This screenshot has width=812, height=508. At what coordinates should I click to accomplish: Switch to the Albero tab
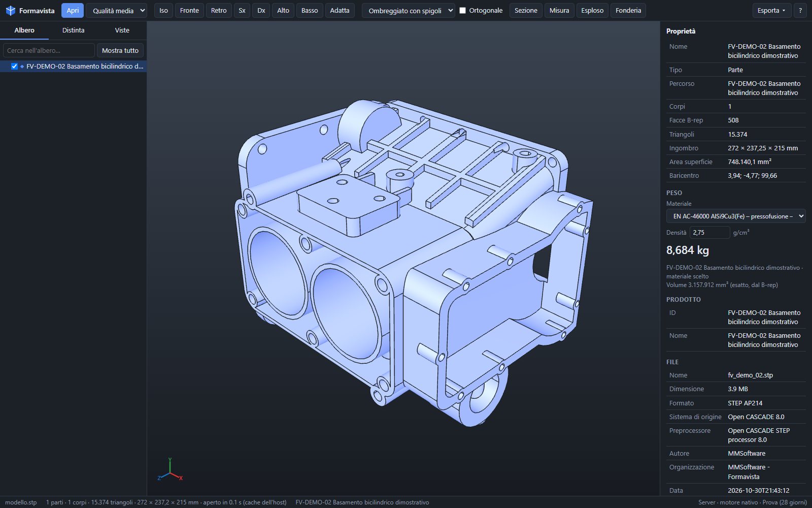[x=24, y=30]
